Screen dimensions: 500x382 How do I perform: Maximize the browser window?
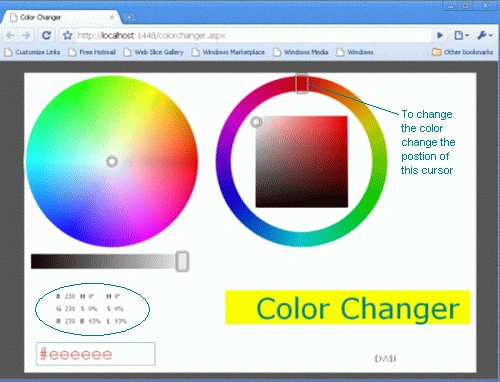coord(466,6)
